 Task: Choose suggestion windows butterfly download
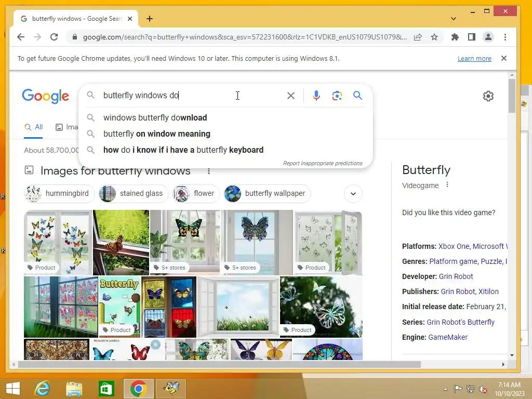225,118
